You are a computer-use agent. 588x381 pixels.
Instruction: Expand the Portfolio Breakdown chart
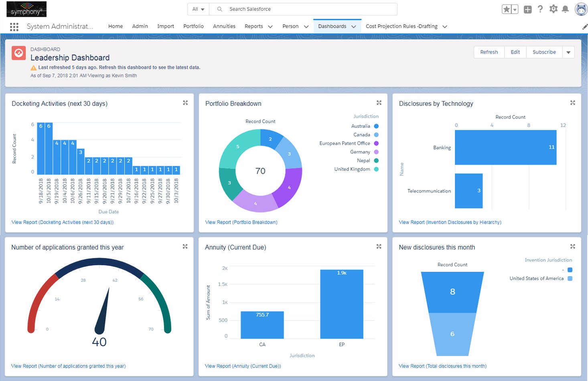[x=379, y=103]
